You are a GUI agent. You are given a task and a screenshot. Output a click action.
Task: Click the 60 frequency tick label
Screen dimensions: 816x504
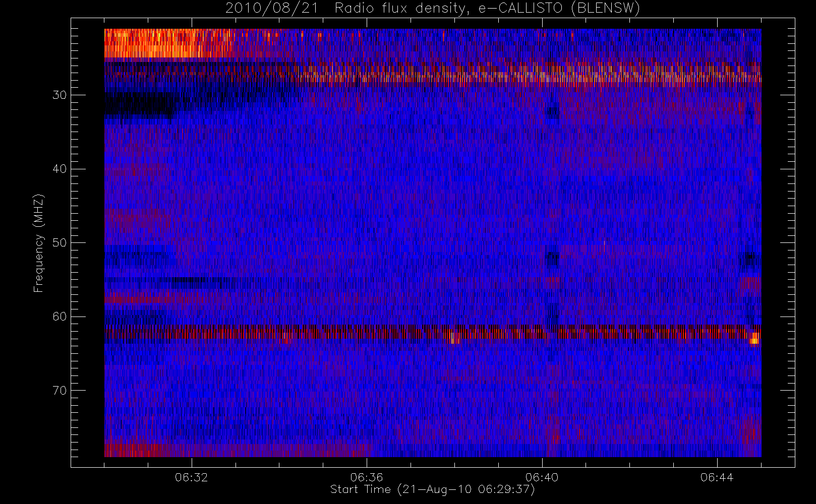[x=60, y=317]
